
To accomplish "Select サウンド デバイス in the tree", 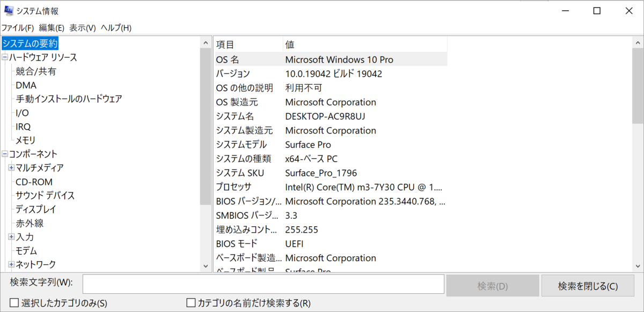I will click(x=45, y=195).
